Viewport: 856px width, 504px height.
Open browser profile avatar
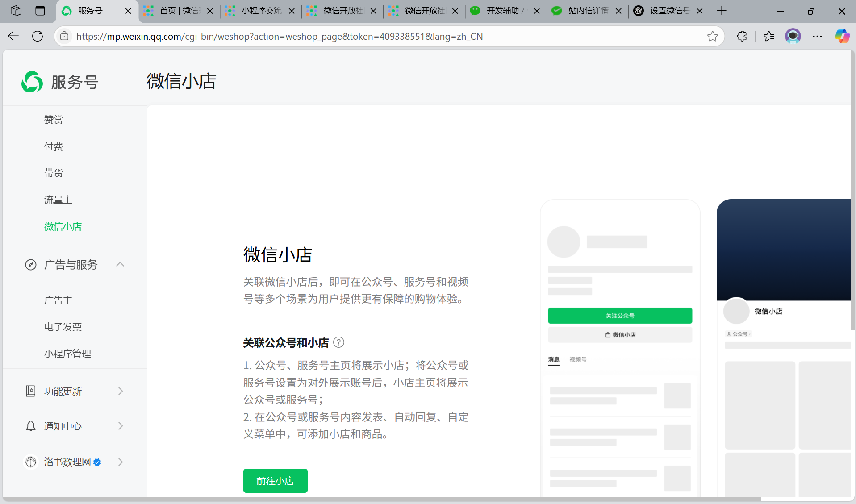793,36
